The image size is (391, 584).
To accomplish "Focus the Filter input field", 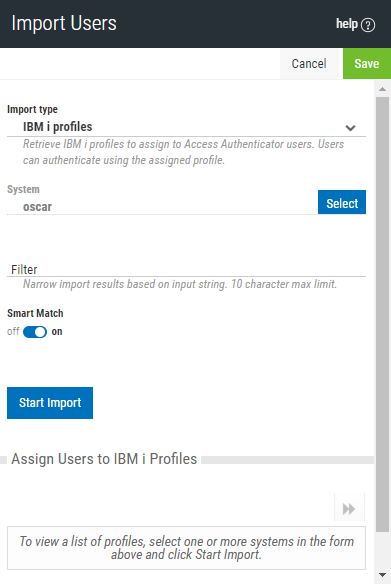I will click(186, 269).
